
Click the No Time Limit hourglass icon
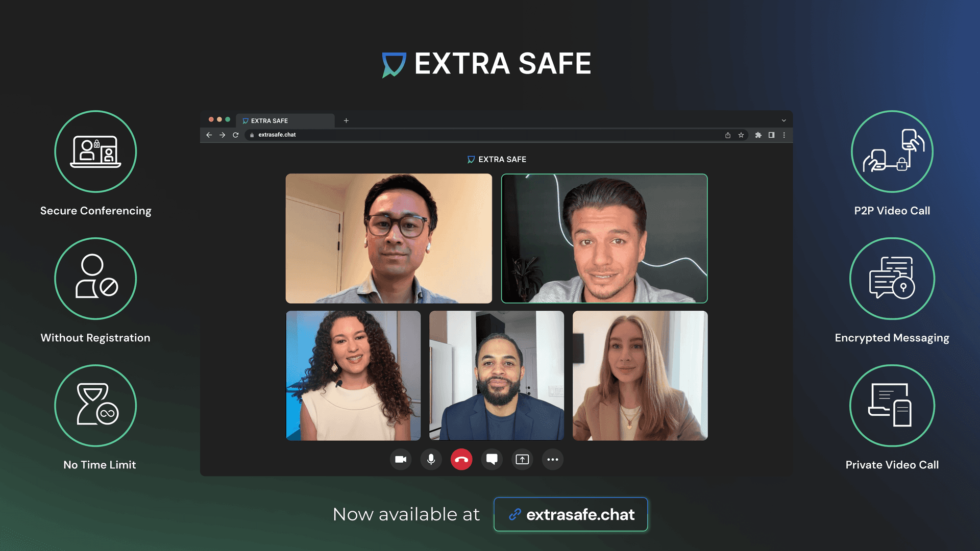(95, 406)
